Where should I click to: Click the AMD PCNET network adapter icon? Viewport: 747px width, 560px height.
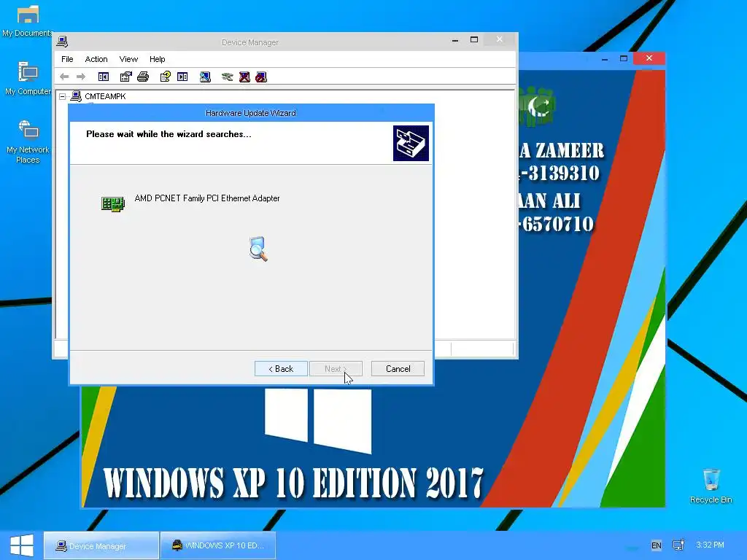click(x=113, y=204)
